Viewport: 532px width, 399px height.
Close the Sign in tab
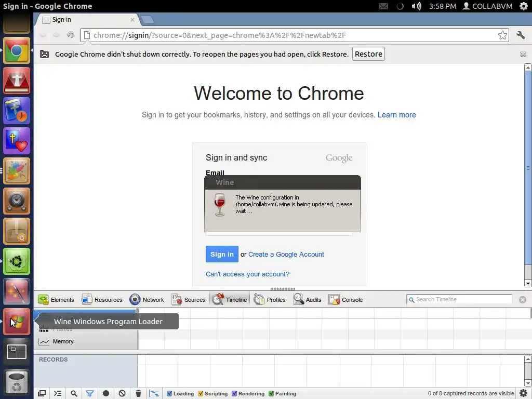click(132, 20)
